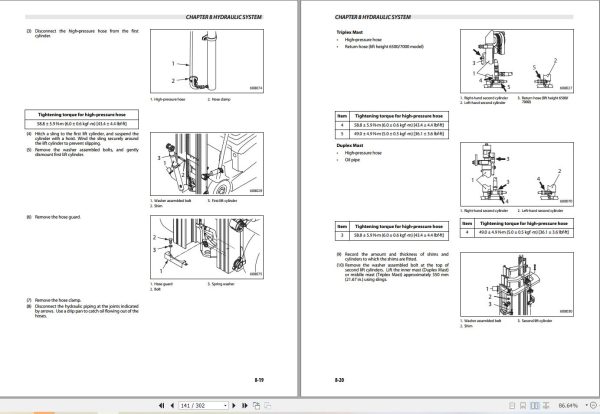
Task: Go to the next page
Action: coord(234,405)
